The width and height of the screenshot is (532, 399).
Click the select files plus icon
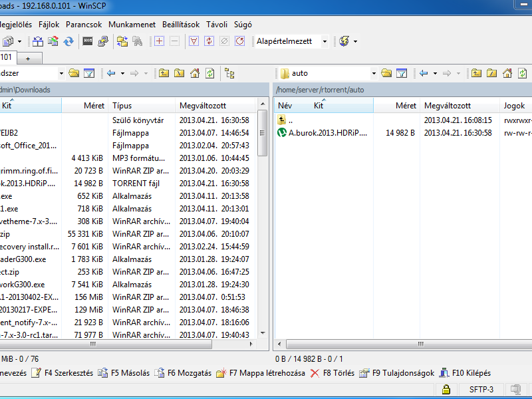(x=159, y=41)
